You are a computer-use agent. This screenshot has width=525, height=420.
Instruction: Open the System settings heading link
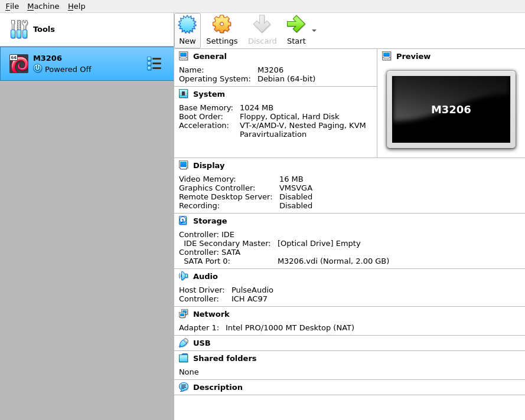point(208,94)
